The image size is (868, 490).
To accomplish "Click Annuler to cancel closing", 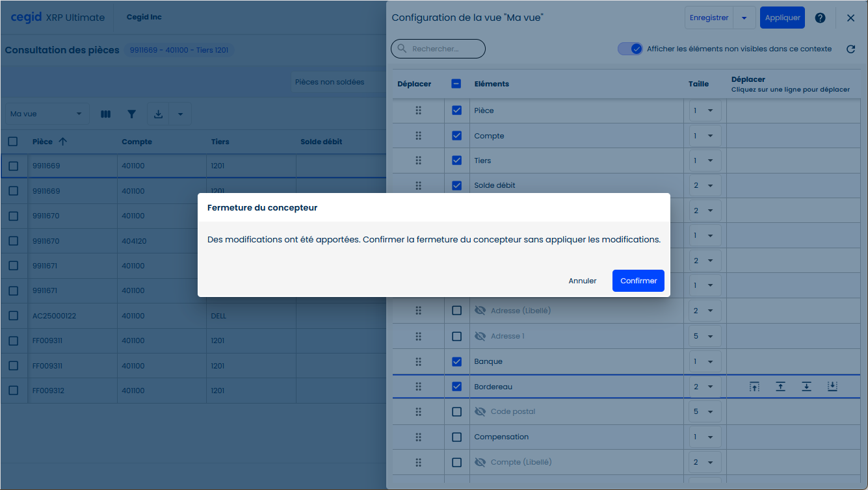I will pyautogui.click(x=583, y=281).
